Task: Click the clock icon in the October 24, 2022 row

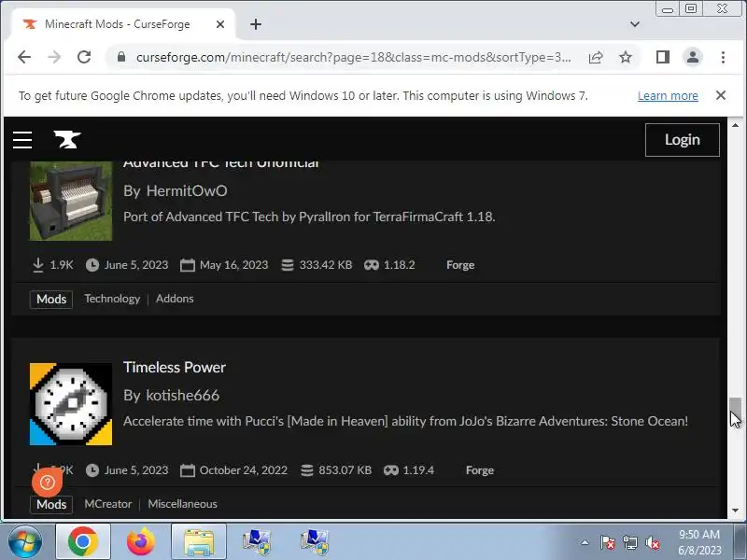Action: click(x=92, y=470)
